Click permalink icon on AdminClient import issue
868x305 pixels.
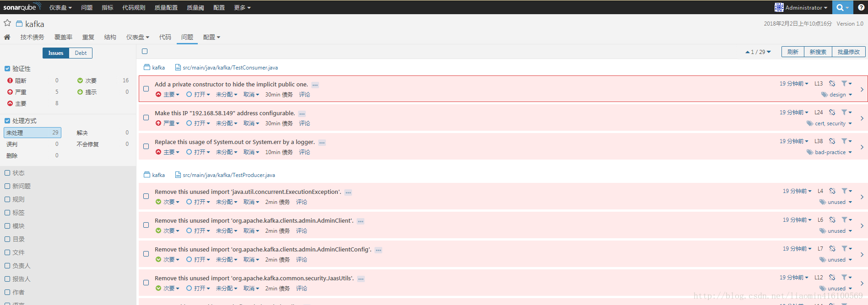[832, 220]
